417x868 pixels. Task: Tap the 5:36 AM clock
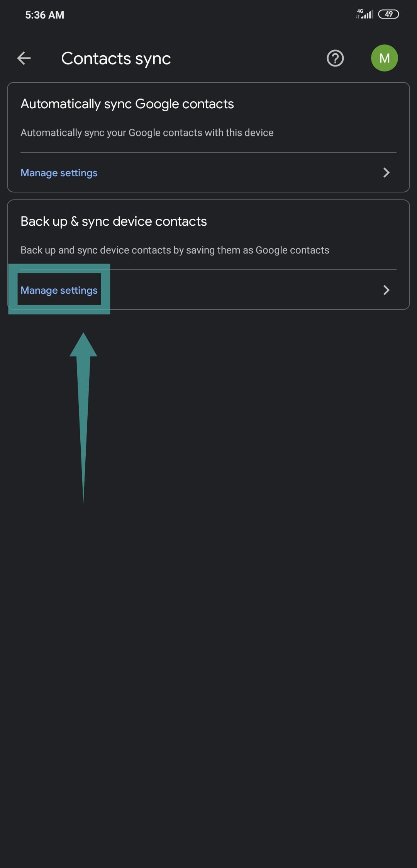(x=45, y=15)
